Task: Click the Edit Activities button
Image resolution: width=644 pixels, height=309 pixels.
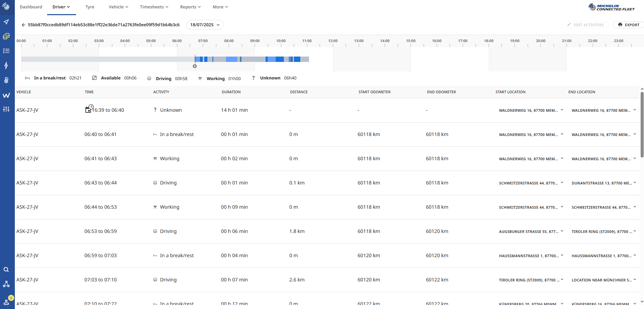Action: 585,25
